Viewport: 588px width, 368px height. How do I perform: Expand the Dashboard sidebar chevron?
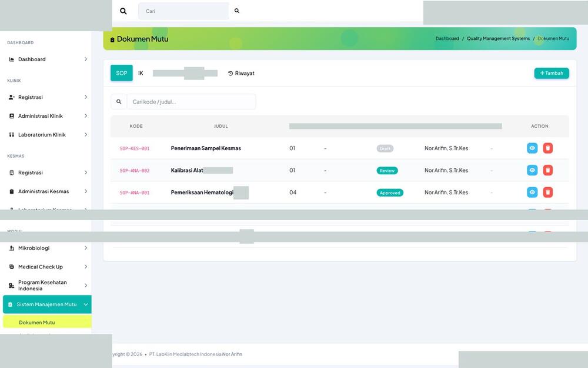tap(85, 59)
